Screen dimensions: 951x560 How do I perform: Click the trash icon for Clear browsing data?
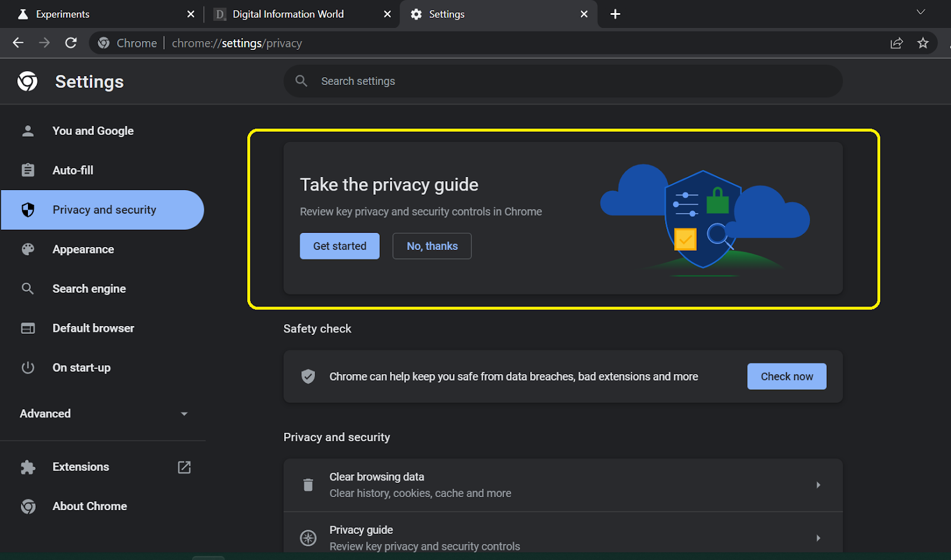308,485
